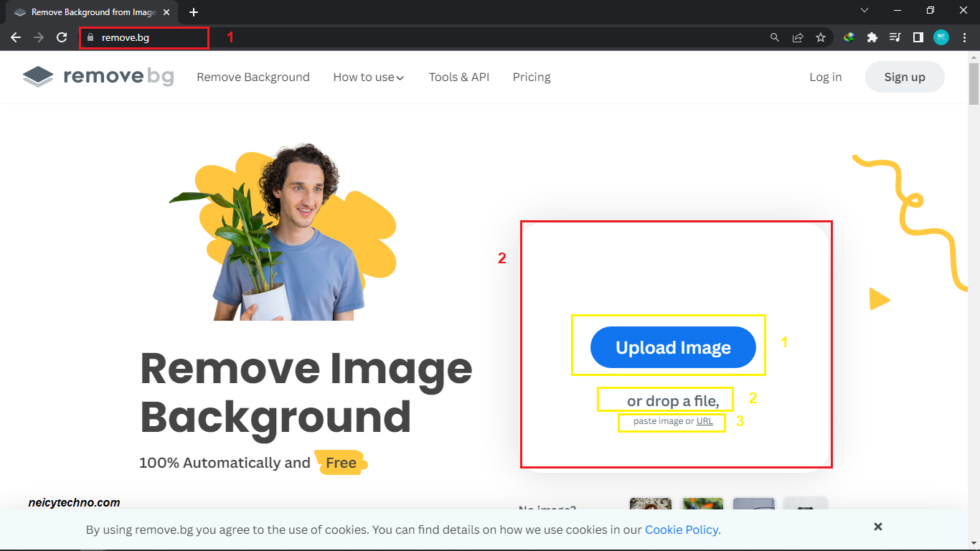Go to Tools & API
The image size is (980, 551).
pos(459,77)
